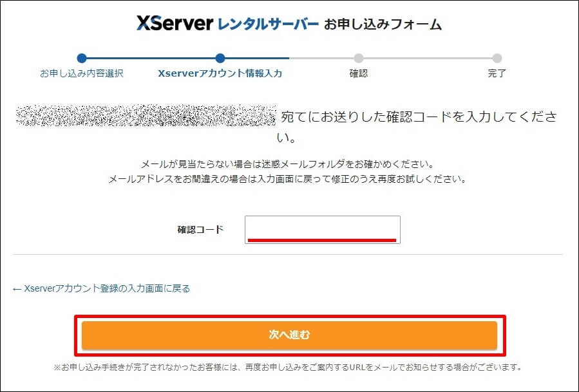Select the Xserverアカウント情報入力 step label
Screen dimensions: 579x392
[x=220, y=73]
